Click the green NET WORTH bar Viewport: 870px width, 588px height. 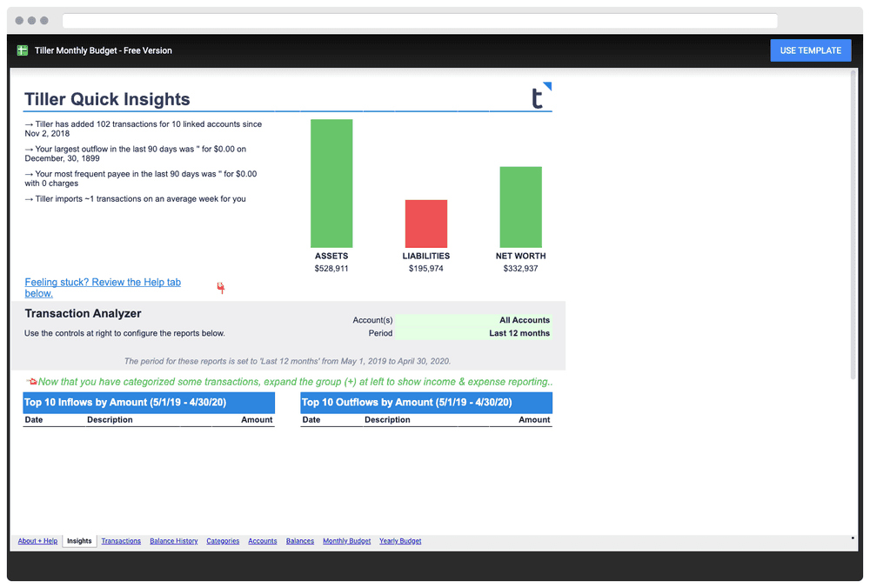(521, 207)
